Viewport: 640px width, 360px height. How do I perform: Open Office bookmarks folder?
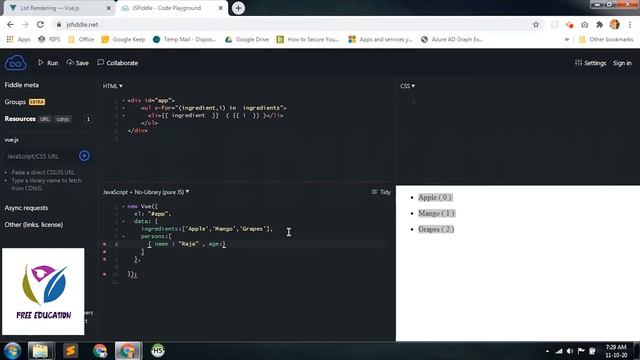pyautogui.click(x=81, y=40)
